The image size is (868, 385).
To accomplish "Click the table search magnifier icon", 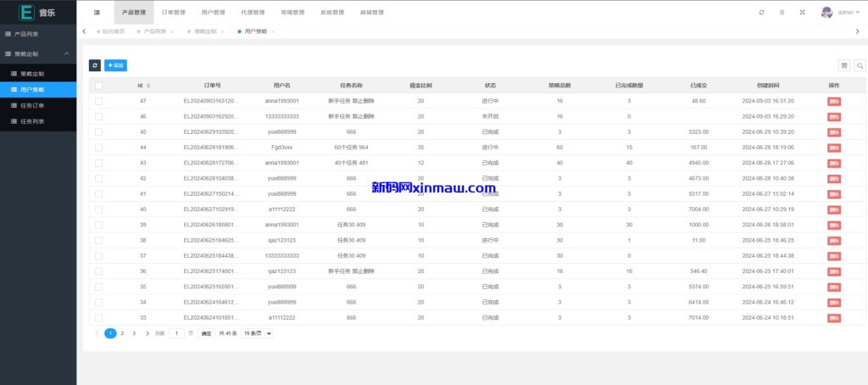I will (860, 65).
